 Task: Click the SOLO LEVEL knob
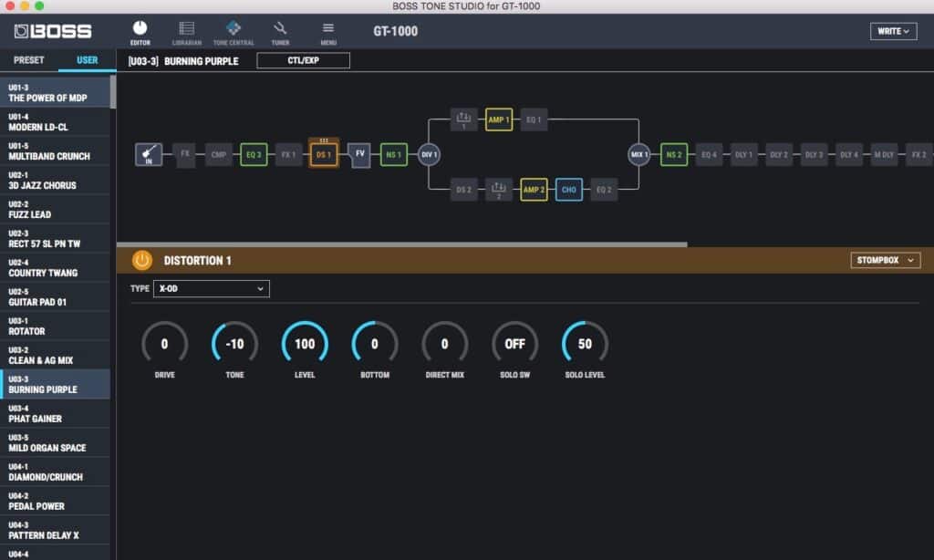(x=585, y=344)
